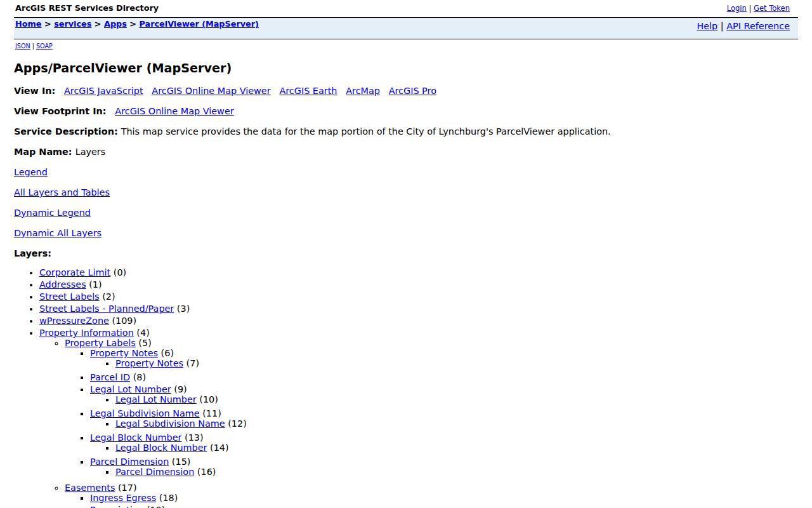
Task: Click the Ingress Egress layer link
Action: [x=123, y=498]
